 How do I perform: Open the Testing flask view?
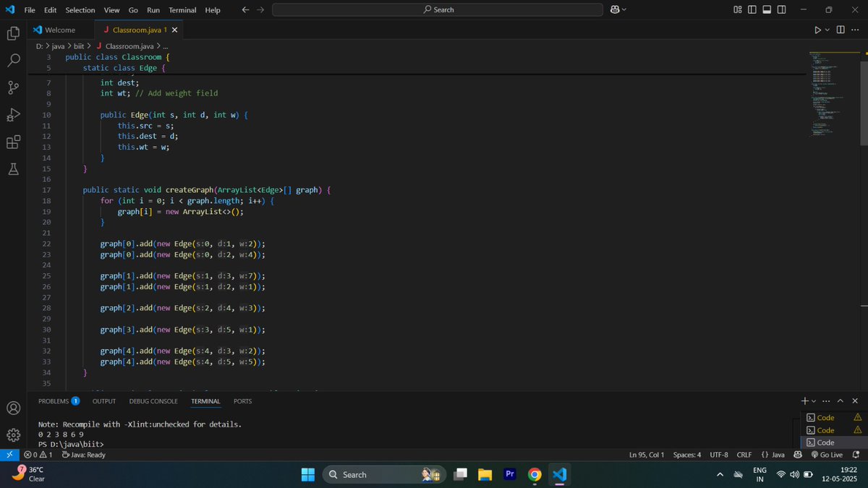(13, 168)
